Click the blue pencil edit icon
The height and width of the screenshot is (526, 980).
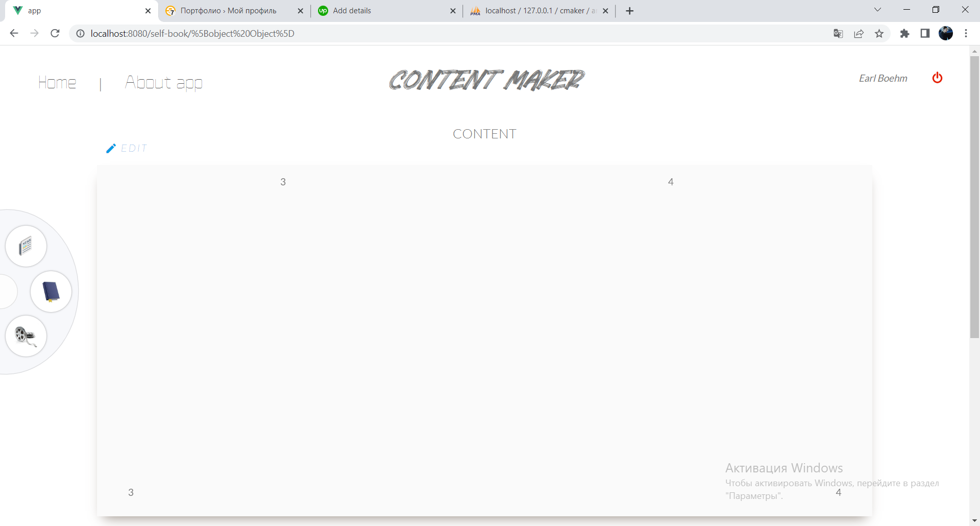tap(111, 148)
